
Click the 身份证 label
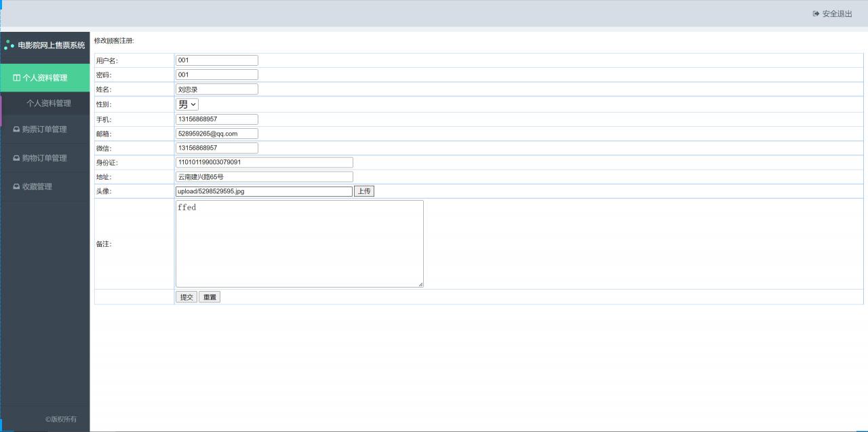(107, 163)
